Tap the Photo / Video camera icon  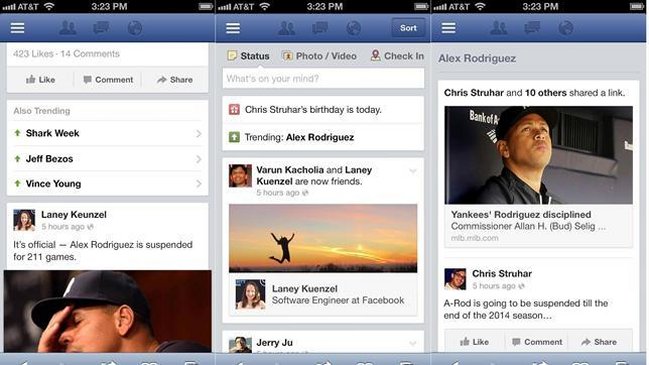click(287, 55)
